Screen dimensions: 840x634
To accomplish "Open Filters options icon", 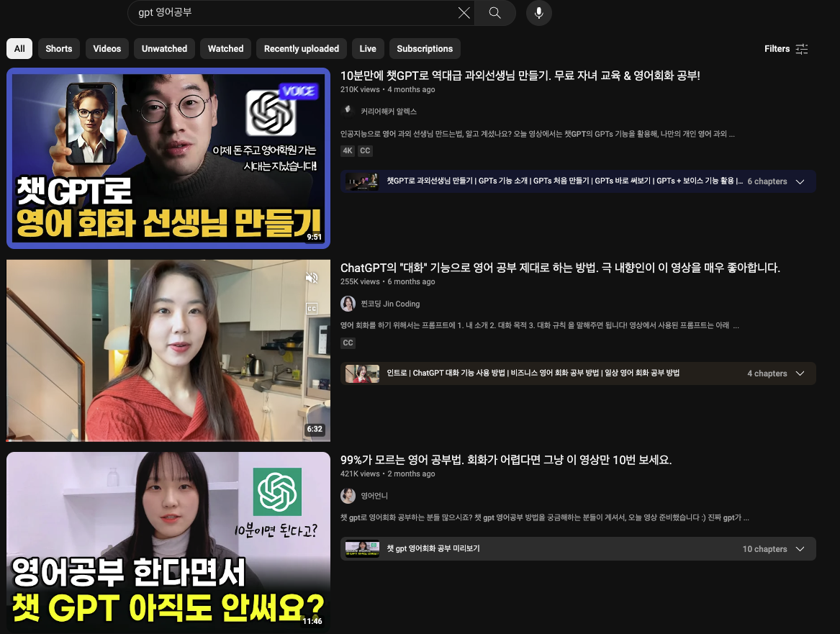I will (801, 49).
